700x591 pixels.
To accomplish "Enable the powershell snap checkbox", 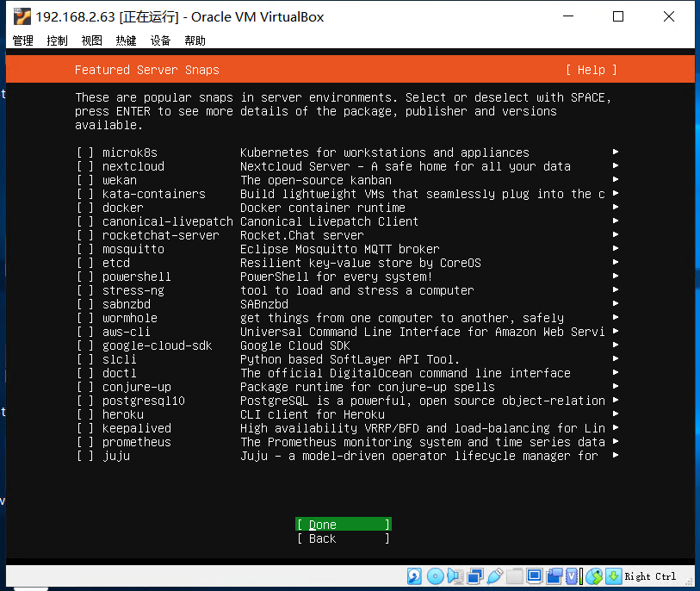I will coord(85,277).
